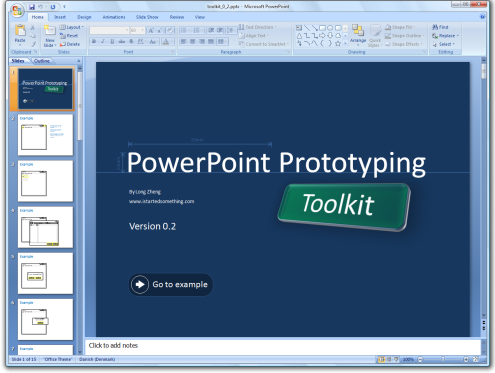Screen dimensions: 495x373
Task: Center the text
Action: pyautogui.click(x=193, y=41)
